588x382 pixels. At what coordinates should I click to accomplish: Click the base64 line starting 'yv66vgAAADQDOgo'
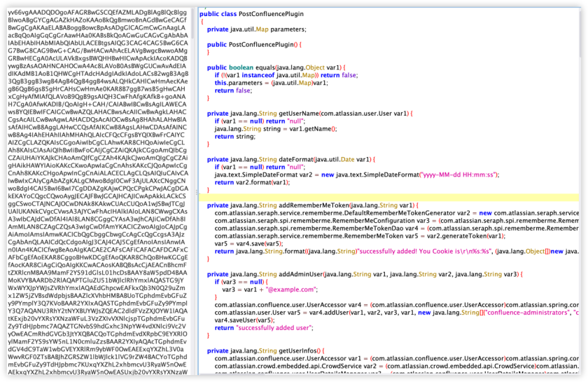[97, 13]
